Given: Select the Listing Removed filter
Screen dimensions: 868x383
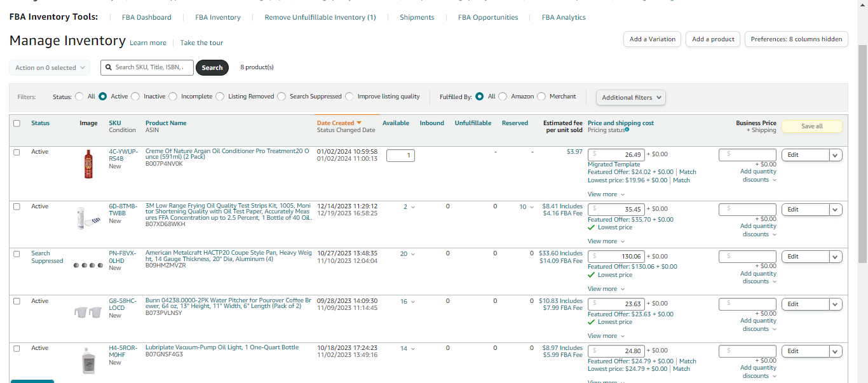Looking at the screenshot, I should (220, 97).
